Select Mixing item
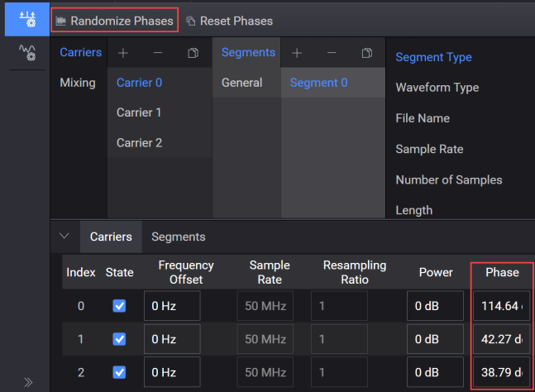535x392 pixels. pyautogui.click(x=78, y=83)
